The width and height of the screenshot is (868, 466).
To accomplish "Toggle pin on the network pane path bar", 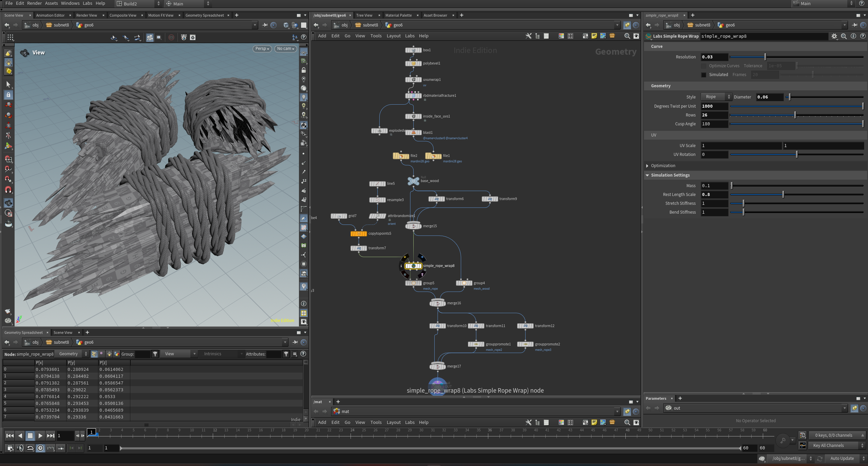I will point(627,25).
